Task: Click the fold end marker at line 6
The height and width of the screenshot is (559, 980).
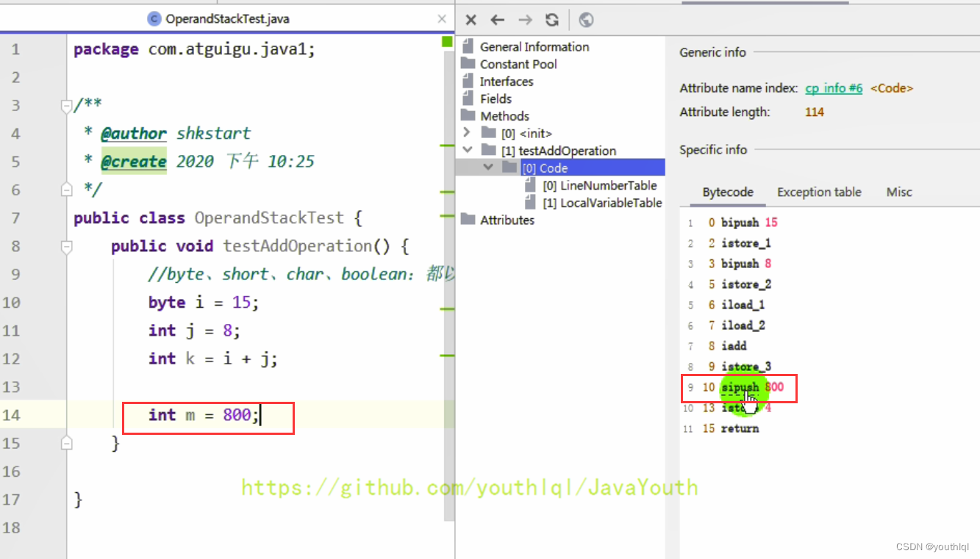Action: pyautogui.click(x=66, y=190)
